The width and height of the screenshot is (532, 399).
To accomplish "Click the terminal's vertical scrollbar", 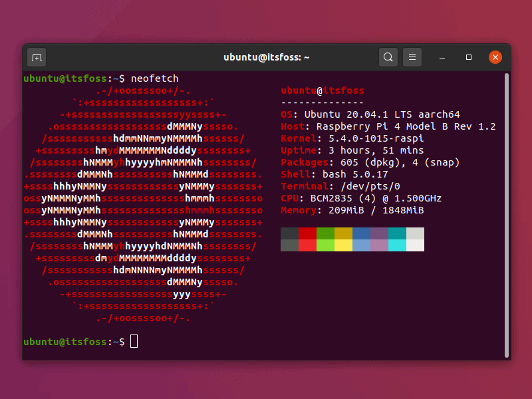I will point(507,213).
